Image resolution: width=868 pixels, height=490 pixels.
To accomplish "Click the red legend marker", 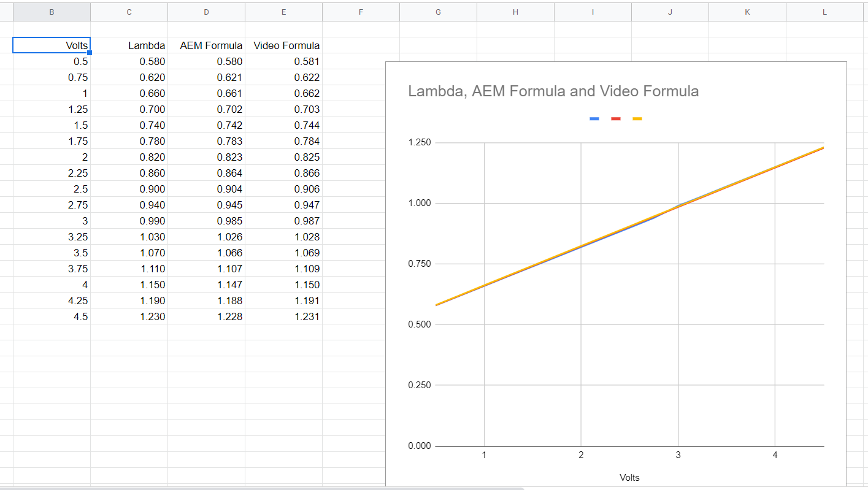I will point(616,119).
